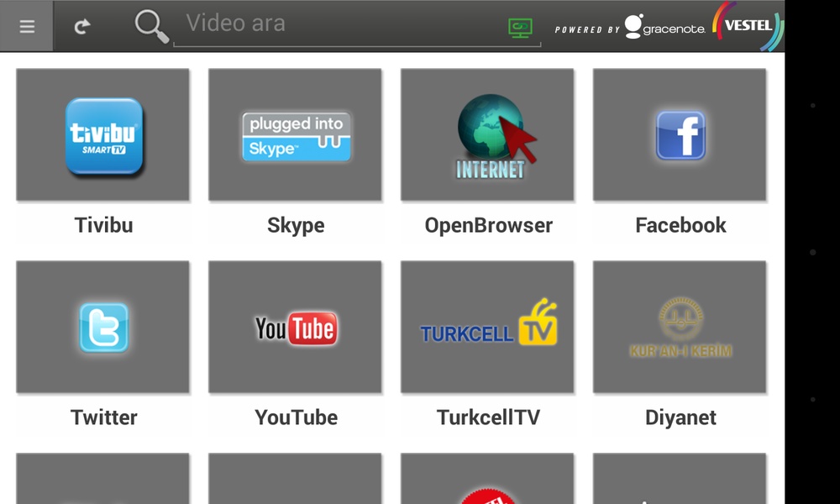
Task: Select the 'Diyanet' label
Action: (680, 418)
